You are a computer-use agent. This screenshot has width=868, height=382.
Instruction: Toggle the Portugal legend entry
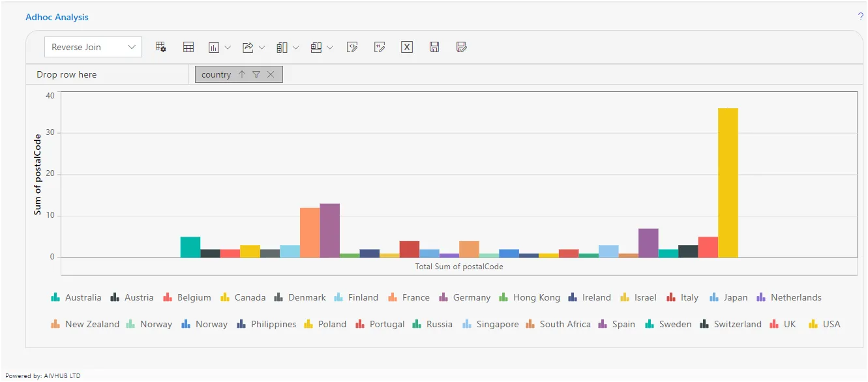[x=380, y=324]
